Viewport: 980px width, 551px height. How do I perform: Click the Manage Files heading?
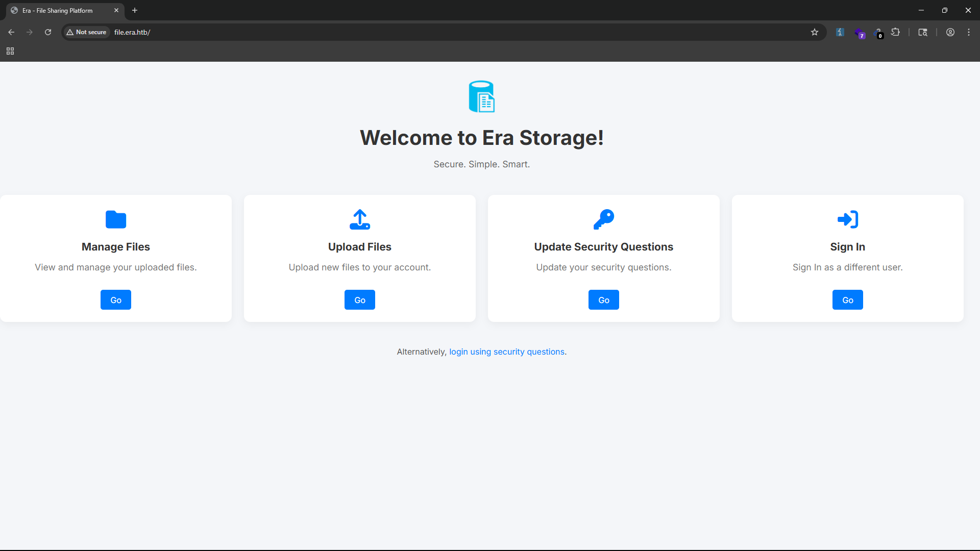coord(116,247)
